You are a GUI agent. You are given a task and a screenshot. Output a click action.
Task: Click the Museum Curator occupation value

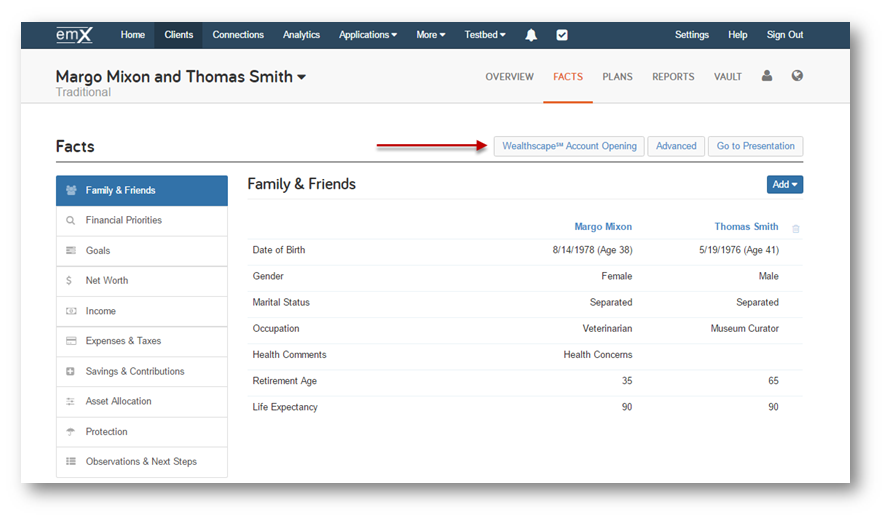pyautogui.click(x=744, y=328)
